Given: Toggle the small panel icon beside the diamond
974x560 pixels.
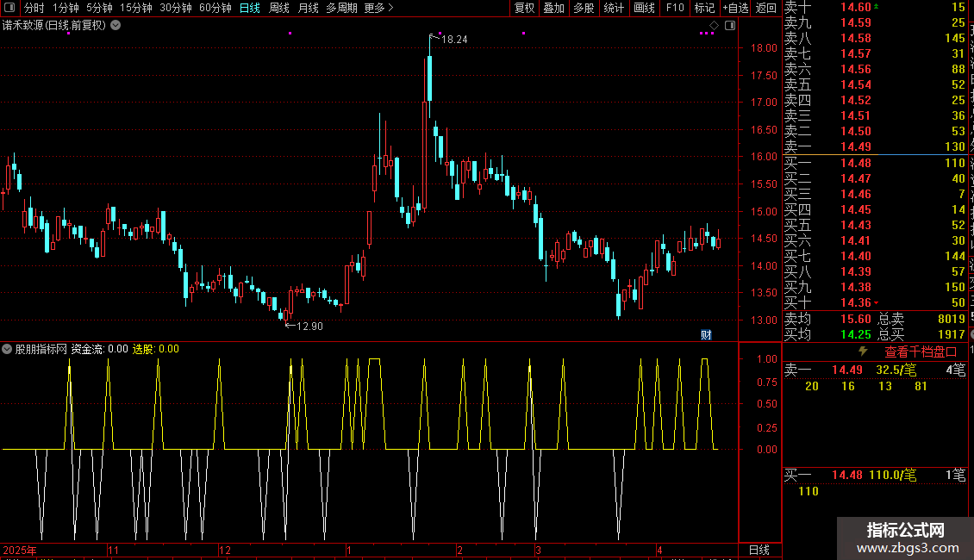Looking at the screenshot, I should [728, 25].
